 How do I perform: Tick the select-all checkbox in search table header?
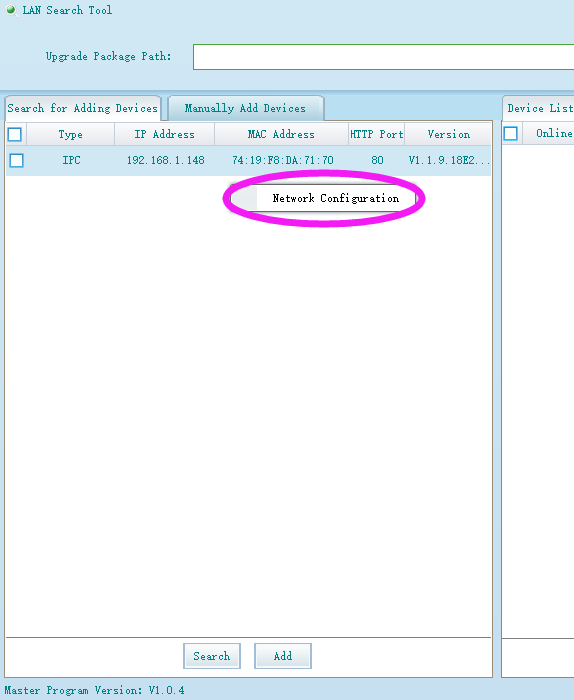tap(15, 134)
